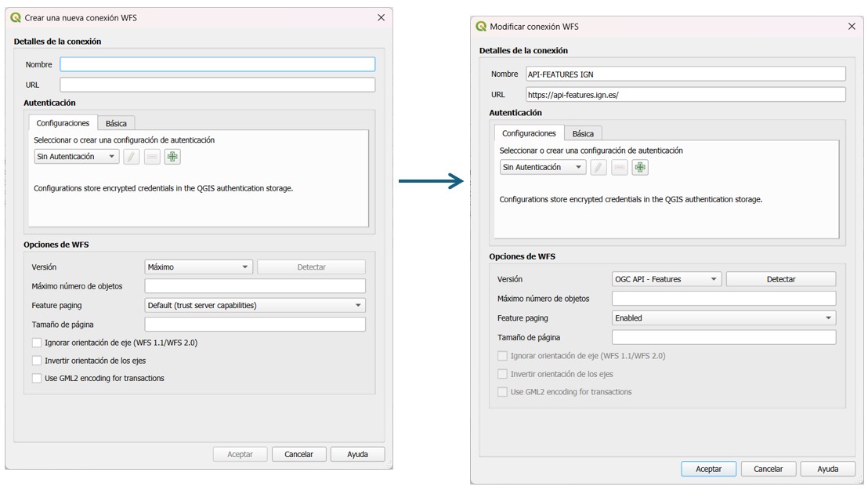Click QGIS logo in Crear una nueva conexión title bar

pos(16,17)
